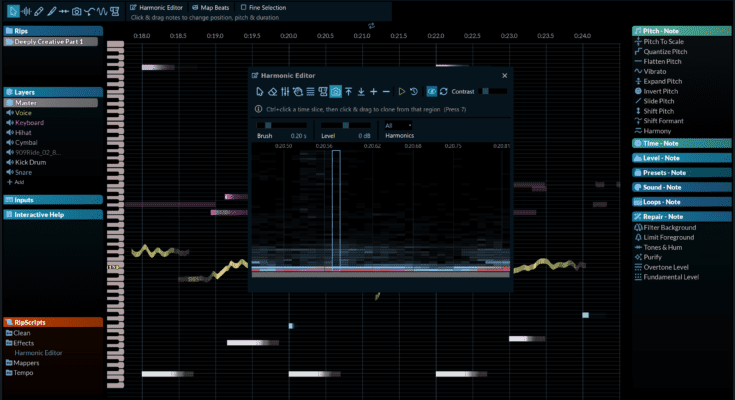Click the minus icon in Harmonic Editor toolbar

click(x=386, y=92)
